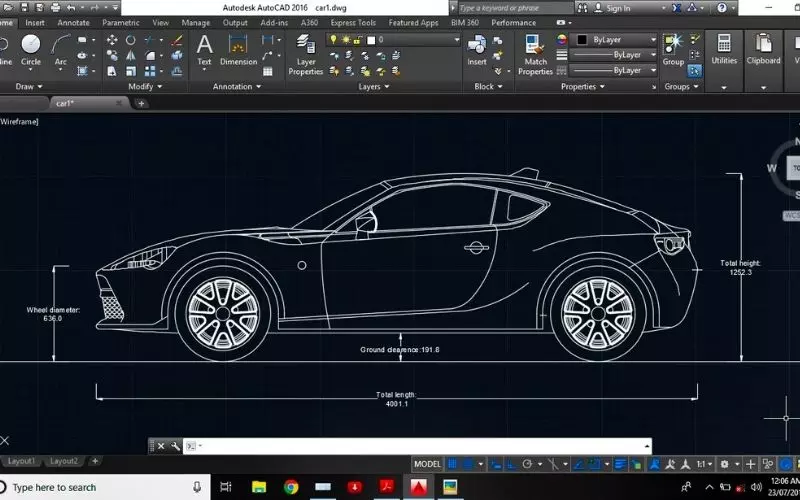Switch to the View ribbon tab
The image size is (800, 500).
[161, 22]
